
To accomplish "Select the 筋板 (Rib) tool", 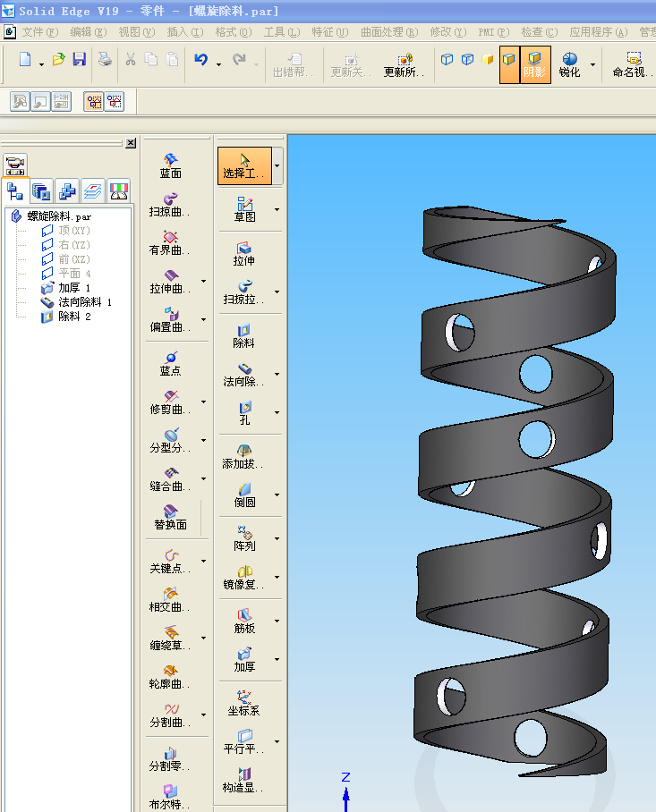I will click(244, 621).
